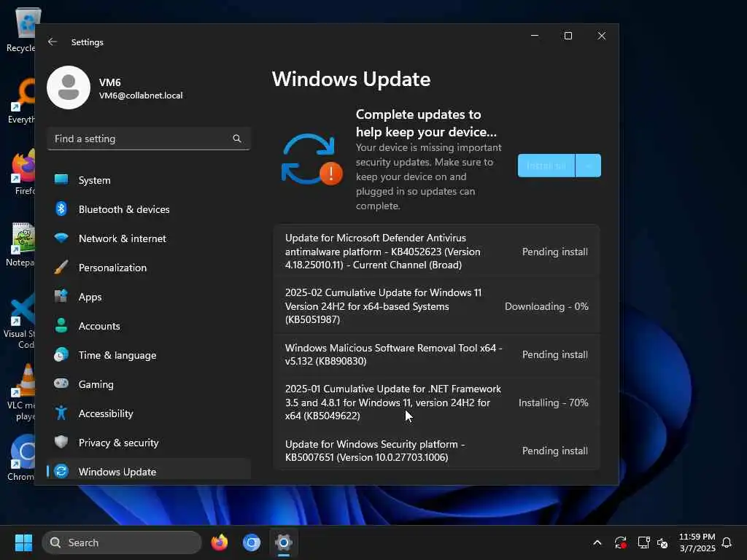Select the Windows Security platform KB5007651 row
The image size is (747, 560).
pyautogui.click(x=436, y=451)
